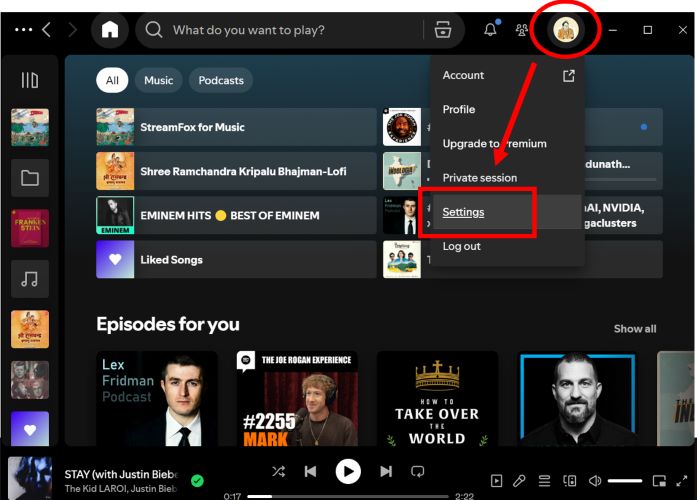697x500 pixels.
Task: Open Friend Activity icon
Action: click(522, 30)
